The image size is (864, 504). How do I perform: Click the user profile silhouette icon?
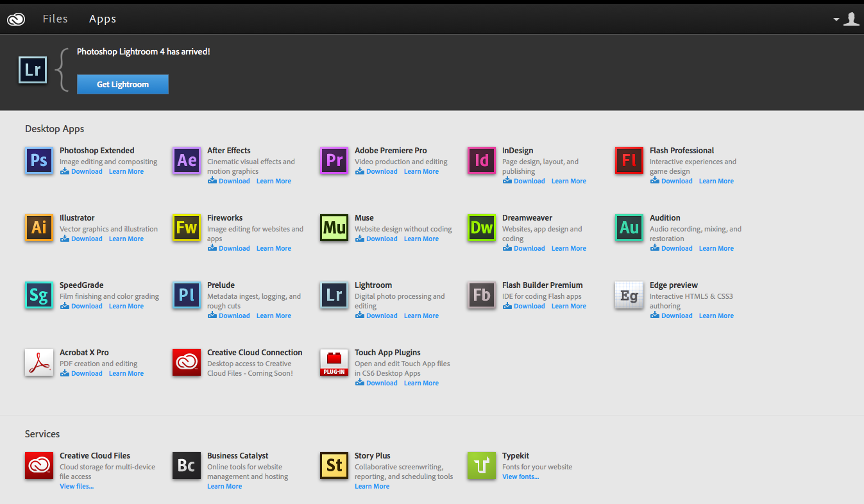click(x=851, y=19)
